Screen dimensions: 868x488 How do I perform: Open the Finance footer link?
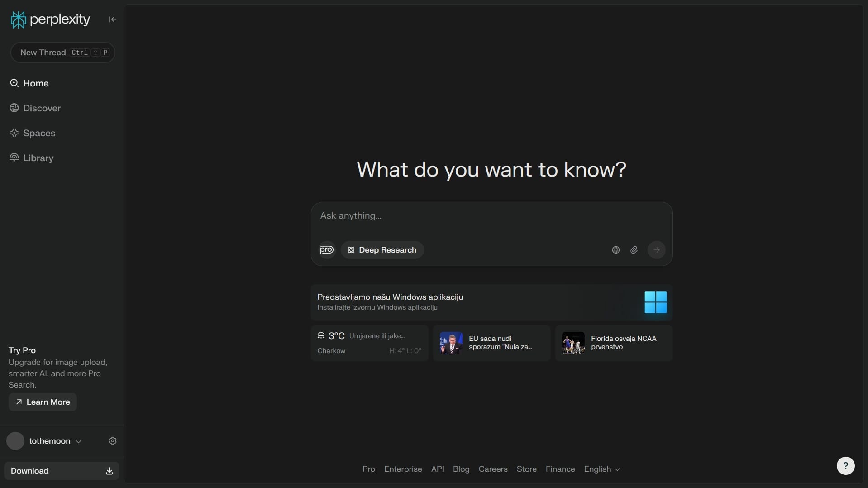point(560,469)
